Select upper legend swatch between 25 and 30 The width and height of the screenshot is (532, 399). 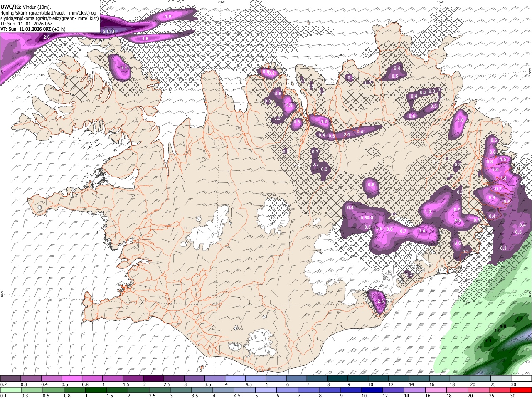(501, 378)
